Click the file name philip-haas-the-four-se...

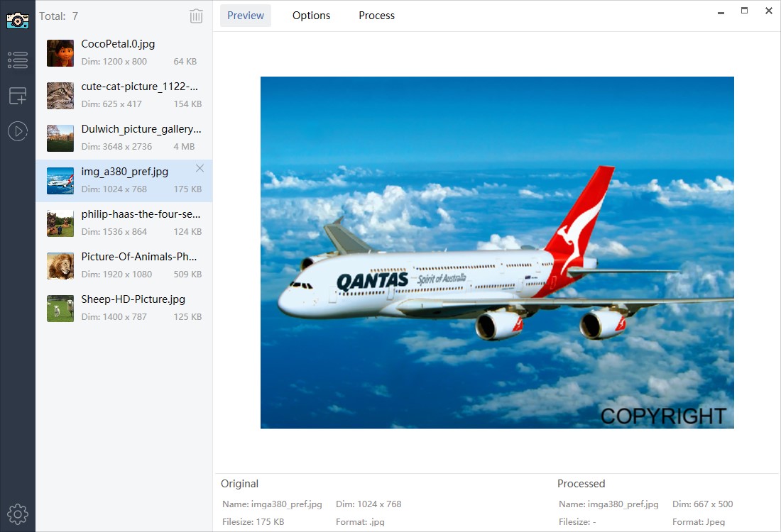pos(141,214)
